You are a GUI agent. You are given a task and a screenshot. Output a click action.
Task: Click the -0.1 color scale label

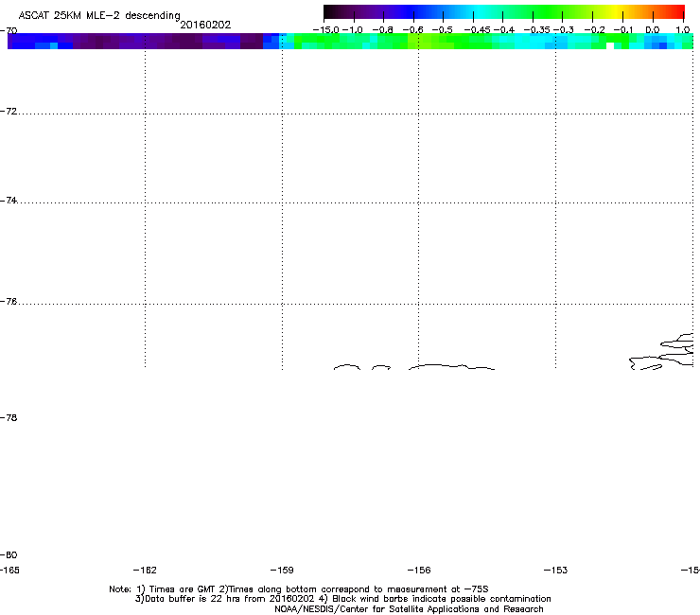click(x=623, y=30)
